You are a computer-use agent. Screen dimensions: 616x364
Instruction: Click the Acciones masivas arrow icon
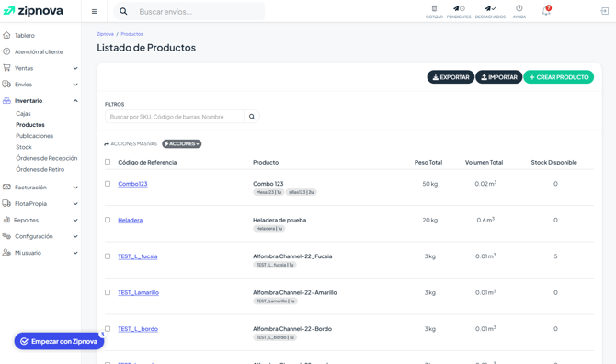[x=107, y=144]
